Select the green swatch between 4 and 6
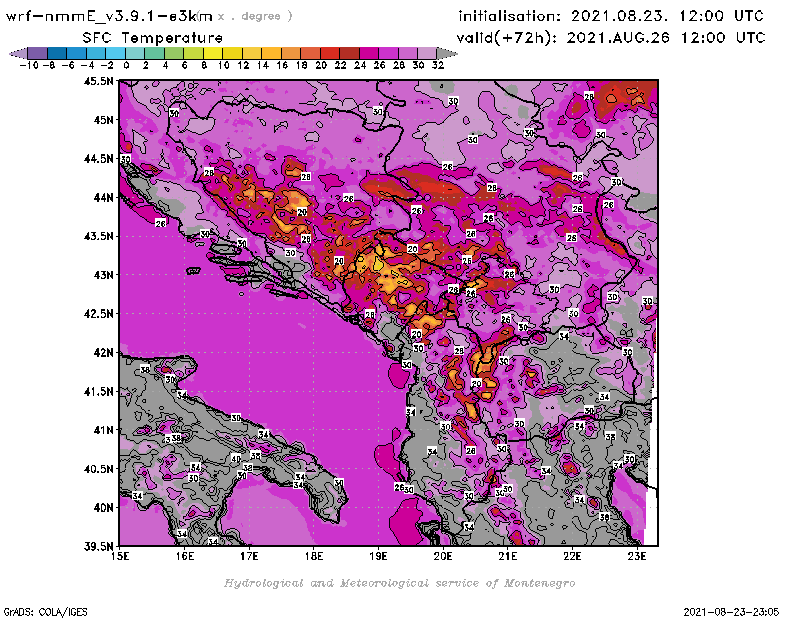This screenshot has width=800, height=618. point(174,53)
